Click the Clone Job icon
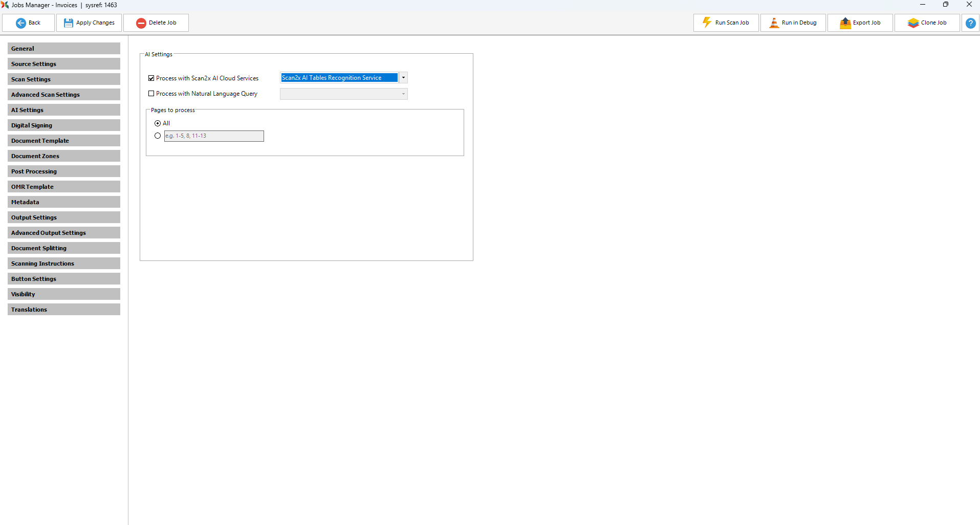 click(913, 23)
